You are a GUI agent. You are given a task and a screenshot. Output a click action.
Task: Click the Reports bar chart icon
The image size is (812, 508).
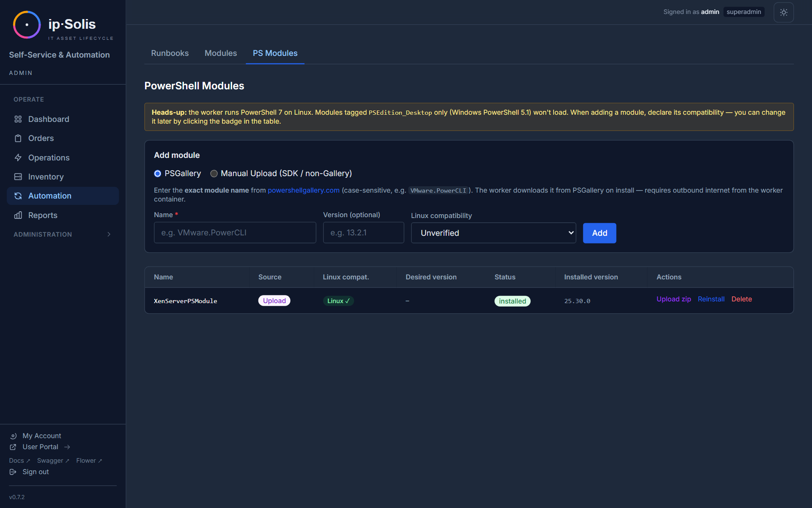click(18, 215)
